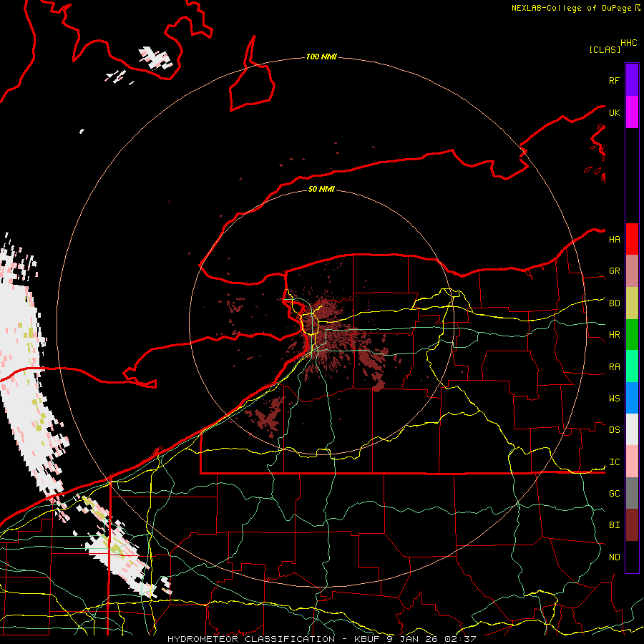
Task: Click the RF purple legend swatch
Action: coord(632,80)
